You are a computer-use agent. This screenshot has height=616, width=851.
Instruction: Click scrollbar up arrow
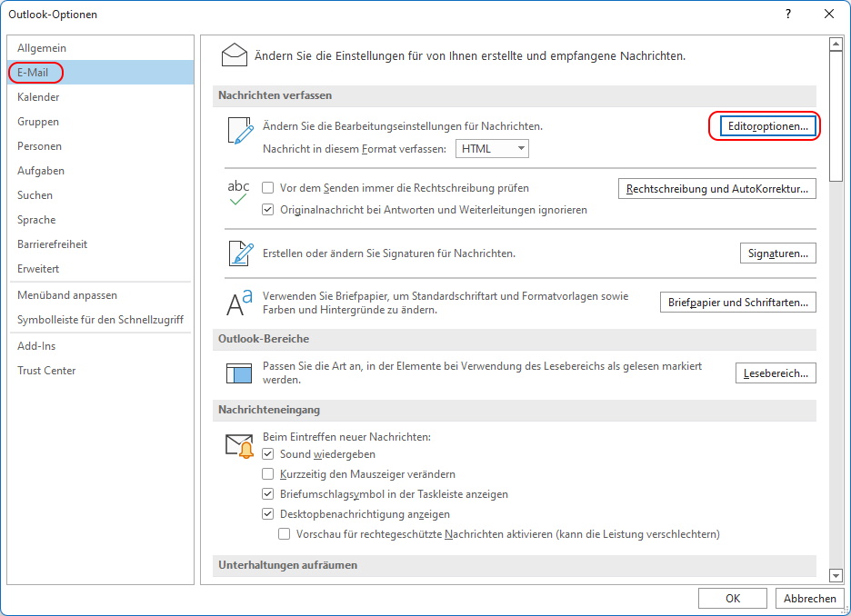click(x=836, y=44)
